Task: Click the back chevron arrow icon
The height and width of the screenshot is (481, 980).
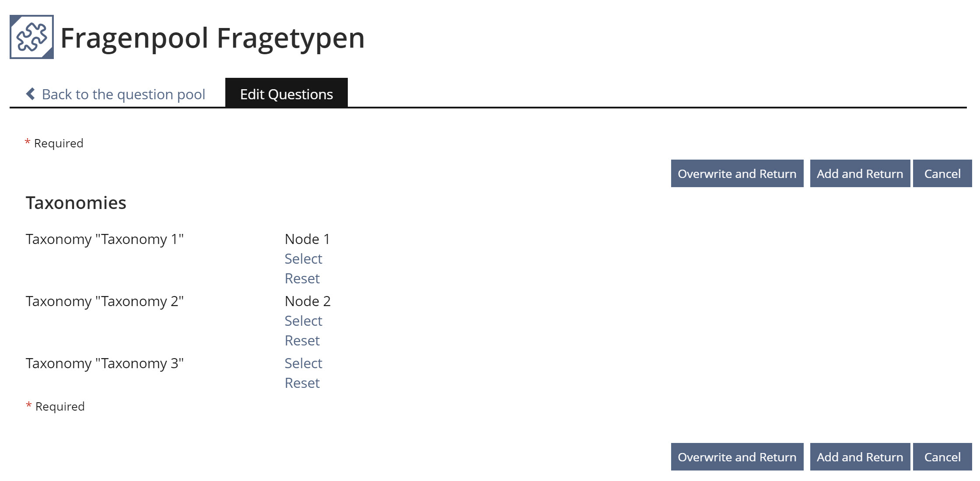Action: point(31,94)
